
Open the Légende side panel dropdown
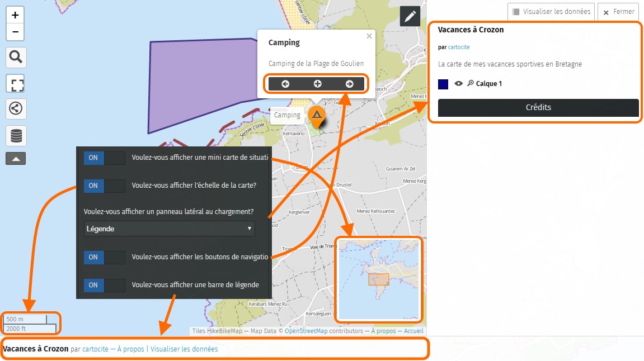click(169, 229)
